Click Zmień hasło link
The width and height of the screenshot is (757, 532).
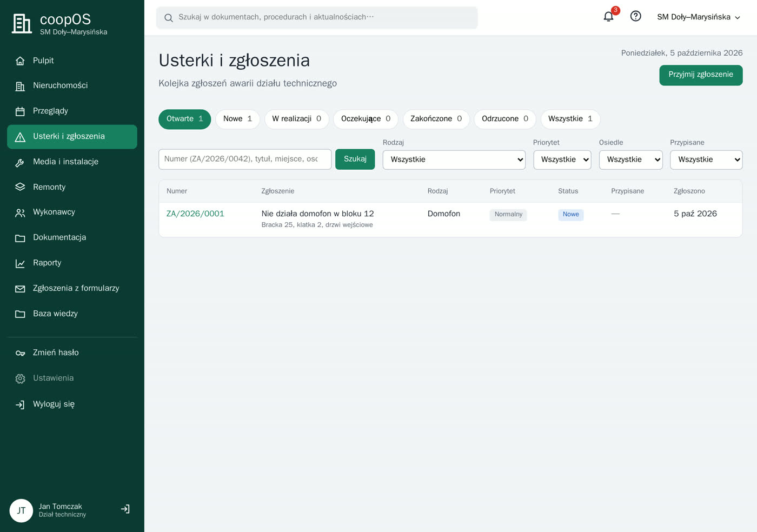click(x=72, y=353)
